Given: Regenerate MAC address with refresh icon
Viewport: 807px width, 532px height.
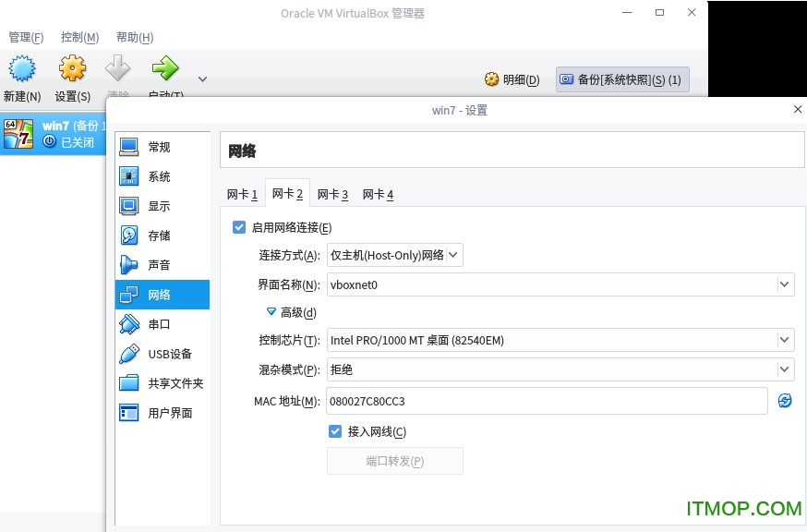Looking at the screenshot, I should [x=784, y=401].
